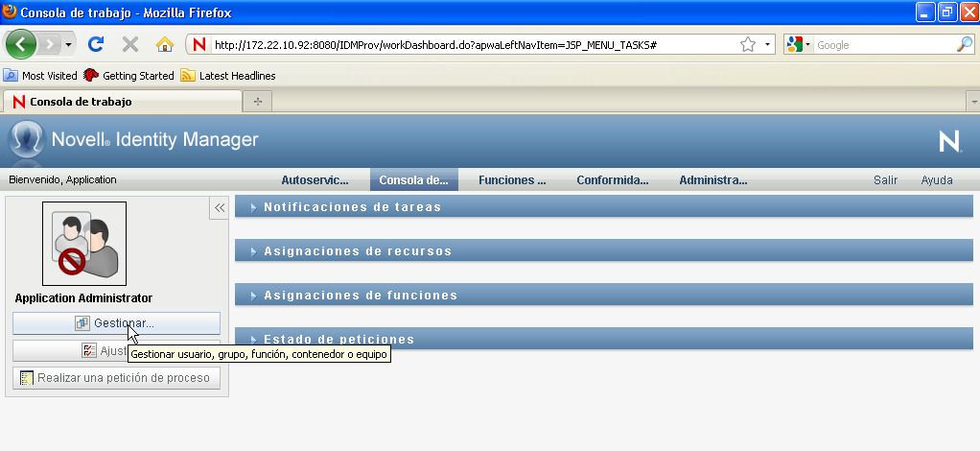
Task: Click the Novell Identity Manager logo icon
Action: pyautogui.click(x=26, y=139)
